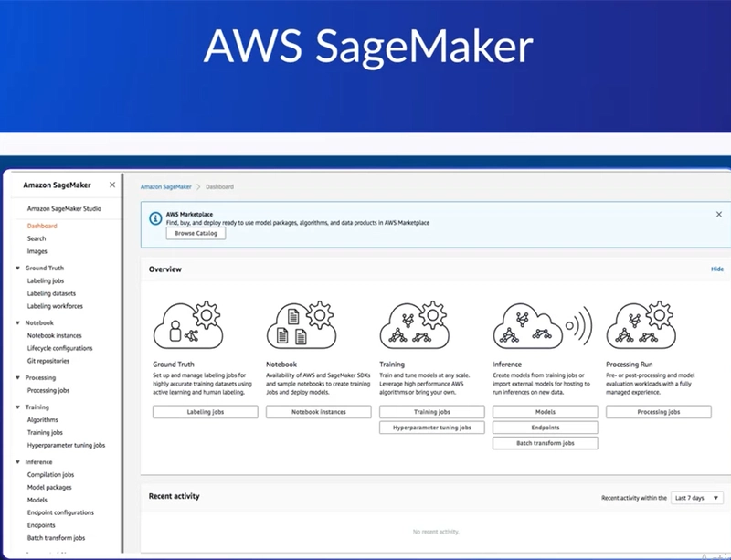Click the Ground Truth cloud icon
Viewport: 731px width, 560px height.
(x=188, y=325)
